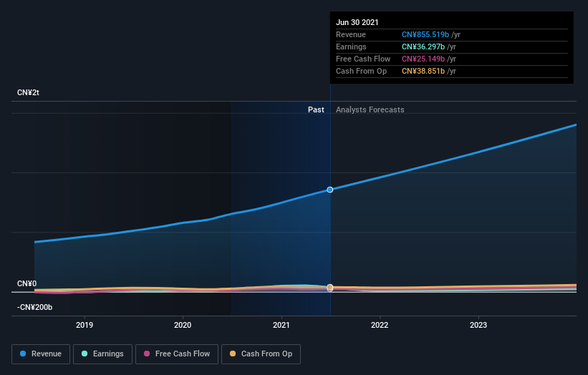Toggle the Revenue legend series

tap(41, 354)
